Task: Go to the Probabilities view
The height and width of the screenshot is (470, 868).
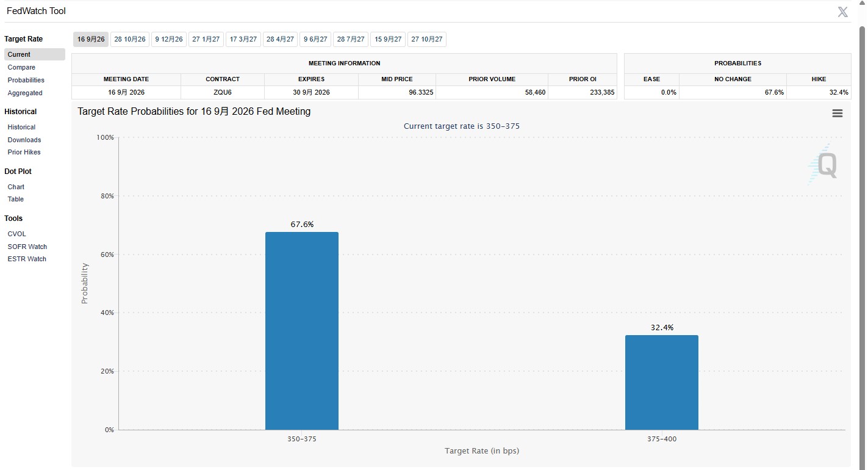Action: [x=26, y=80]
